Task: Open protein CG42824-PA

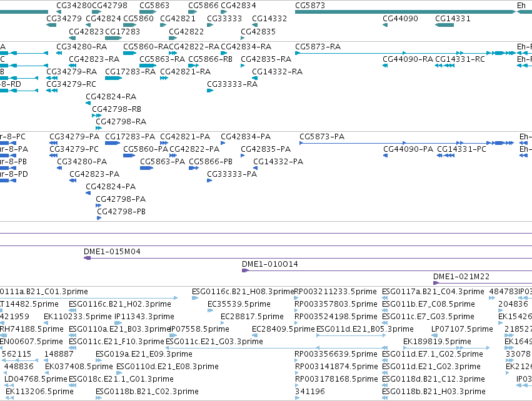Action: pos(111,186)
